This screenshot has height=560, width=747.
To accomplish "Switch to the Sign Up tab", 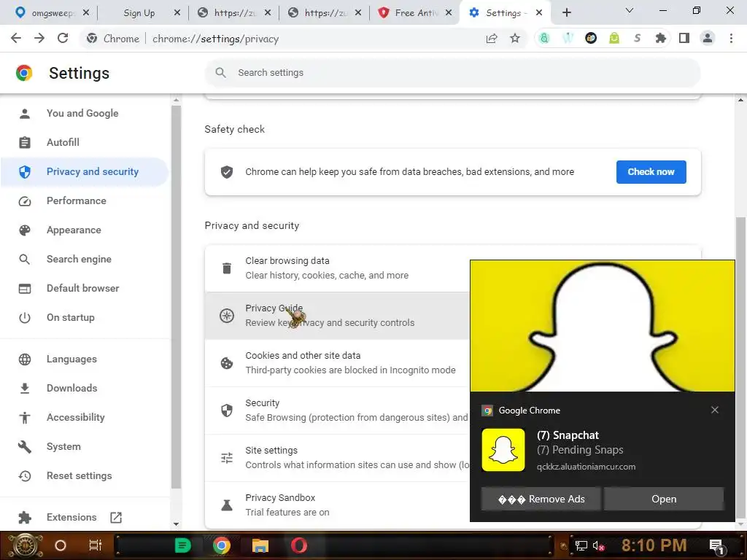I will coord(143,13).
